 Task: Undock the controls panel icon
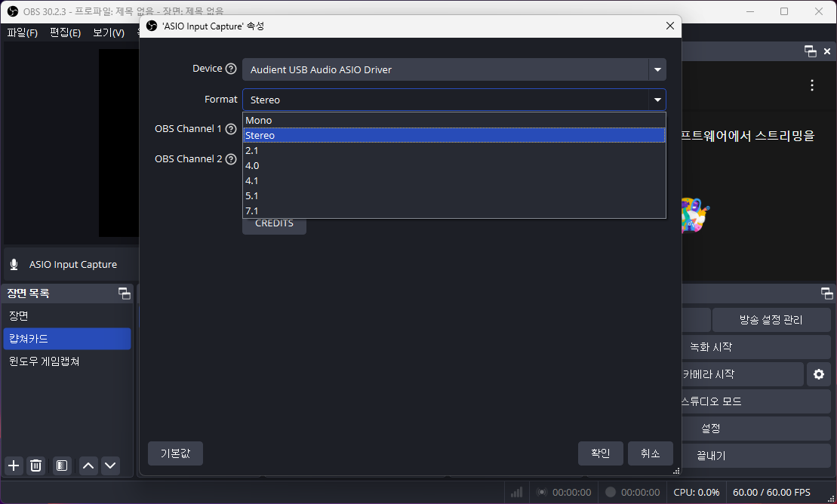tap(827, 293)
